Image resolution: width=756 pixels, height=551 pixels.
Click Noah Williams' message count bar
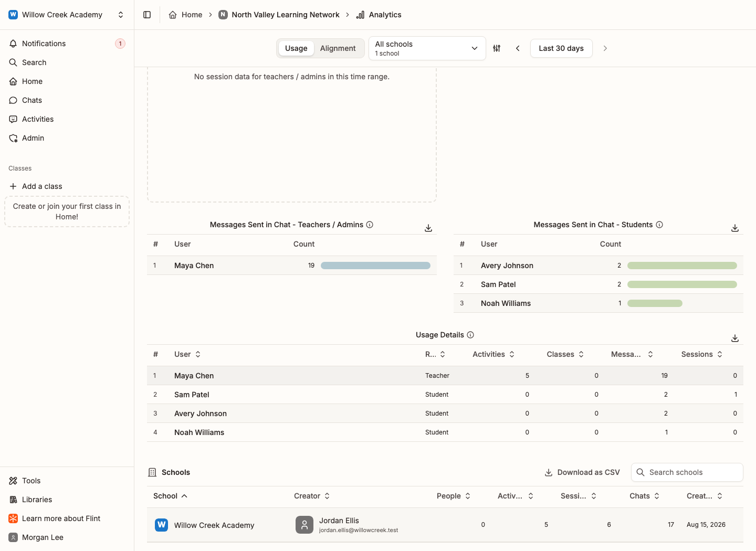(x=655, y=303)
